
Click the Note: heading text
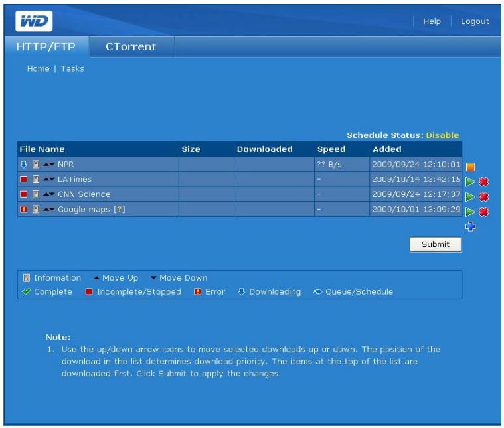pyautogui.click(x=58, y=337)
